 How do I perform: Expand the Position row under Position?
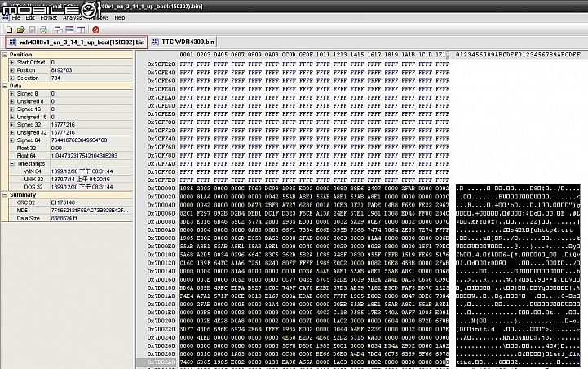click(x=12, y=70)
